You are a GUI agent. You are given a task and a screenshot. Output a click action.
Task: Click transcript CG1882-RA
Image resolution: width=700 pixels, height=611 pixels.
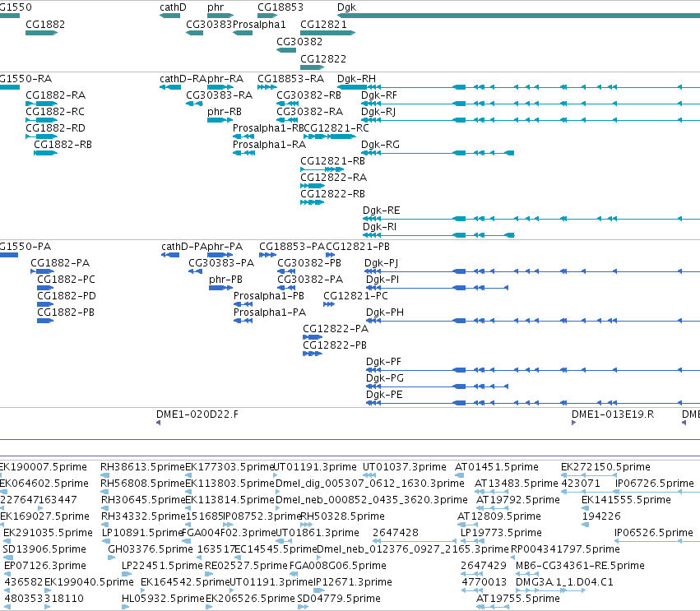point(55,95)
